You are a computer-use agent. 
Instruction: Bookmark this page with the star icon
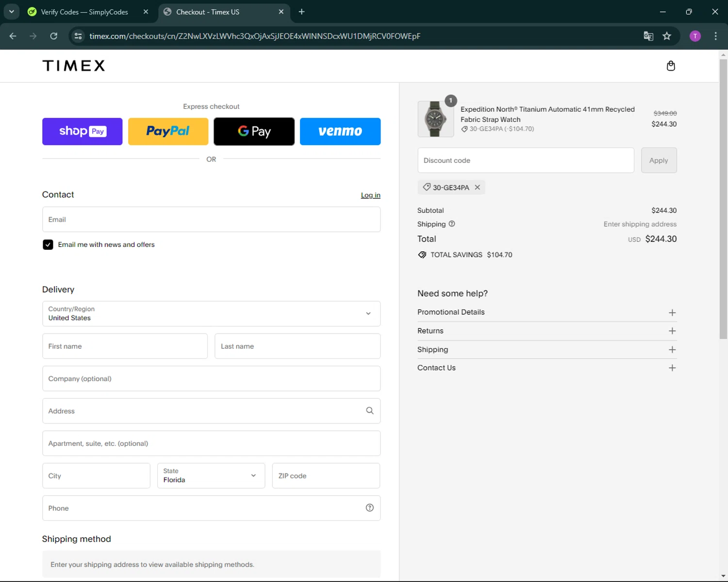click(667, 36)
